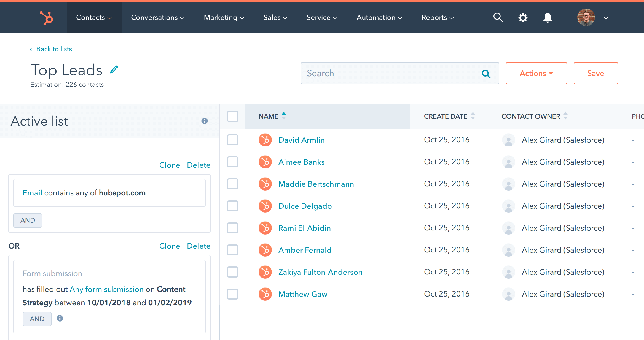
Task: Check Matthew Gaw's checkbox
Action: pos(233,294)
